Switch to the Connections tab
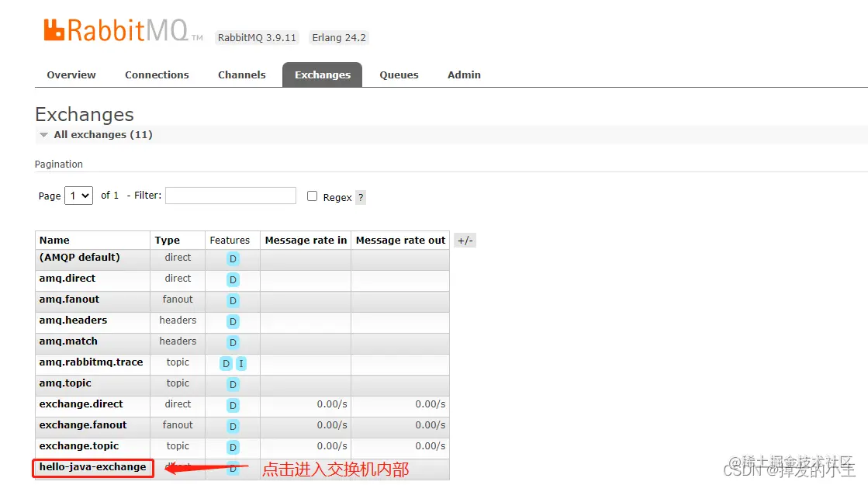The image size is (868, 485). (157, 74)
